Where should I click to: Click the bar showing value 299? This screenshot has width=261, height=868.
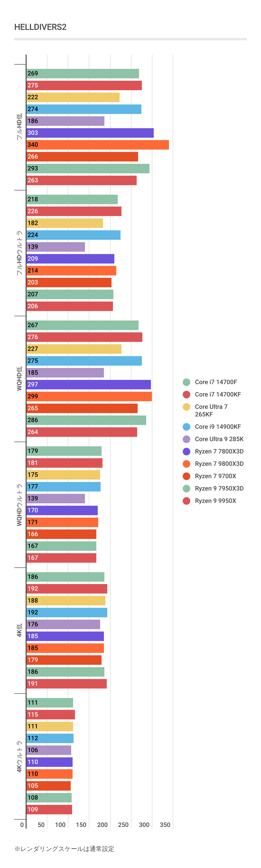coord(89,396)
